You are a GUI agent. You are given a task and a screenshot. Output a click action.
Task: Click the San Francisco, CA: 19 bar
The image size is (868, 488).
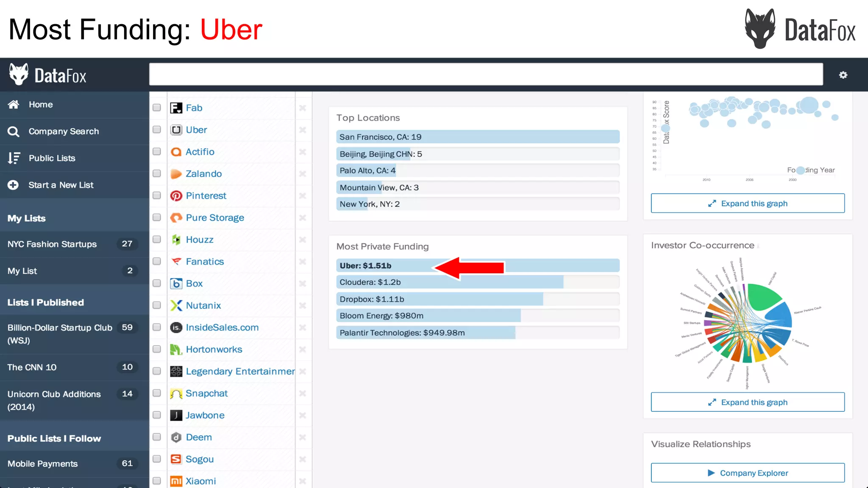[478, 137]
